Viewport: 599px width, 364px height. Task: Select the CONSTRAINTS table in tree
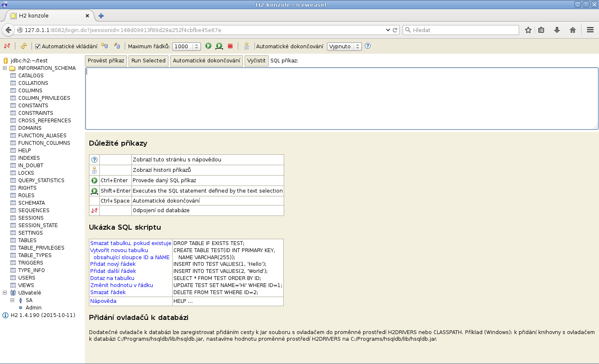(x=36, y=113)
